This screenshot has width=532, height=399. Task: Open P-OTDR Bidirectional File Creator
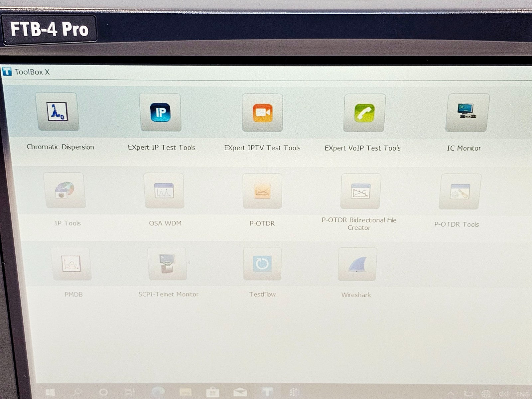pos(360,191)
